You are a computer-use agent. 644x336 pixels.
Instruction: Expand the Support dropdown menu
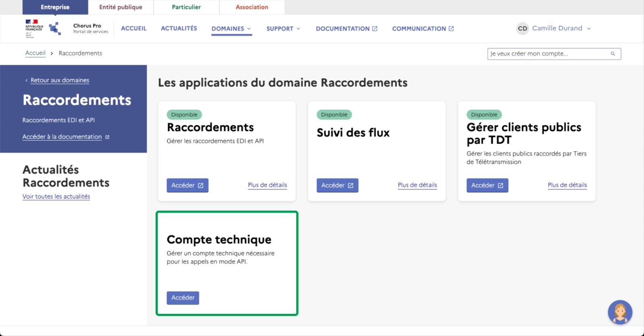point(283,29)
